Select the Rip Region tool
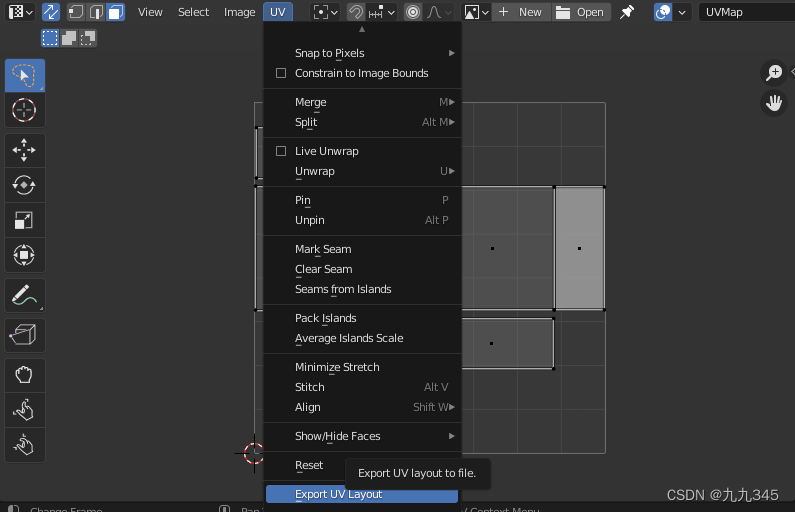The width and height of the screenshot is (795, 512). (x=25, y=335)
